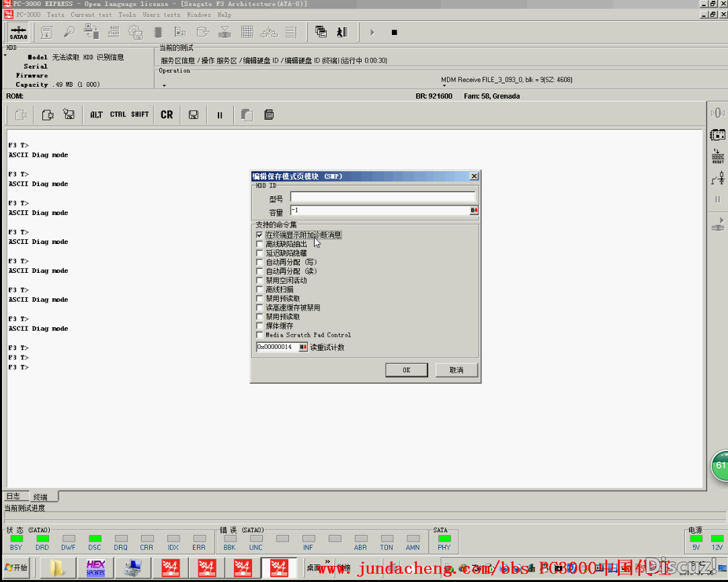
Task: Click the 型号 input field
Action: click(382, 198)
